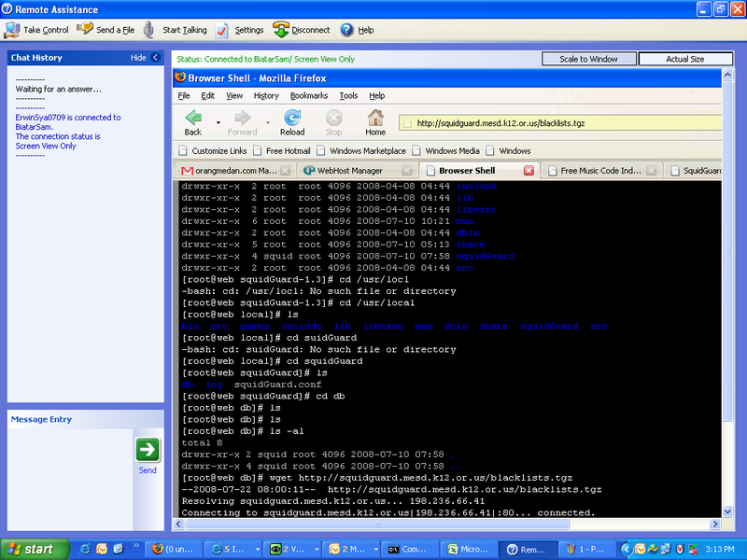This screenshot has width=747, height=560.
Task: Expand the Back button history dropdown
Action: [218, 121]
